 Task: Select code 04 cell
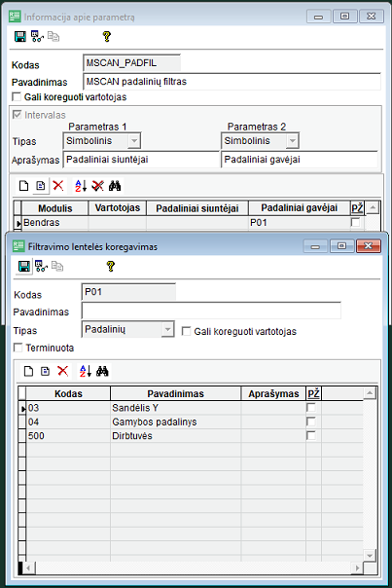[68, 422]
